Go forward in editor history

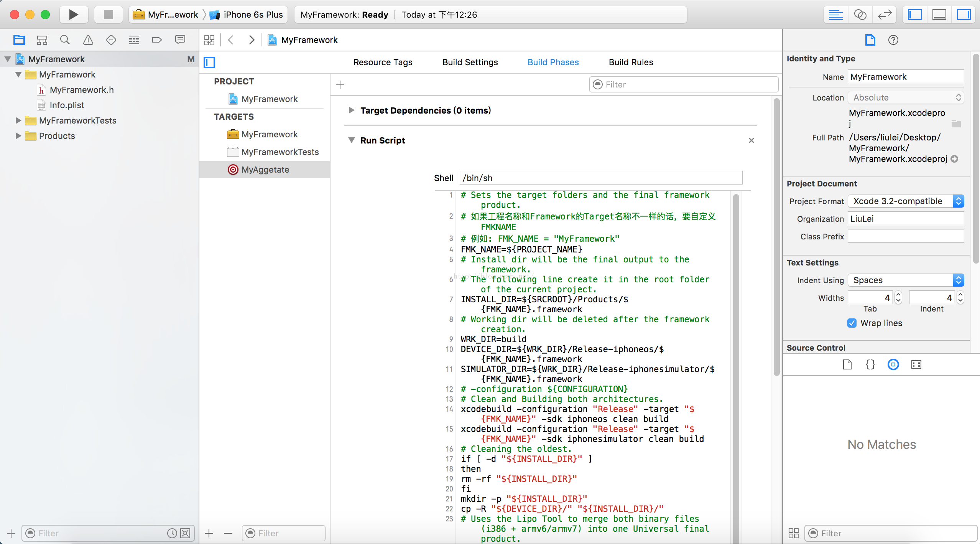coord(252,40)
